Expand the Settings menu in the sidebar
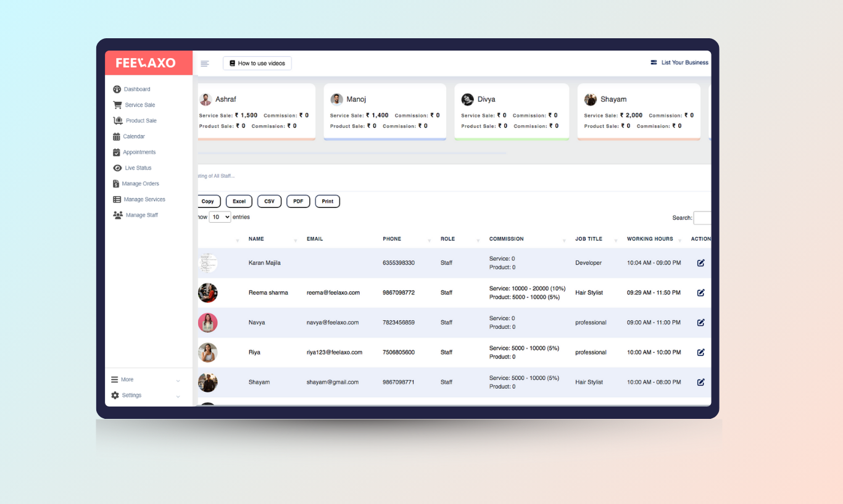The width and height of the screenshot is (843, 504). pos(131,395)
